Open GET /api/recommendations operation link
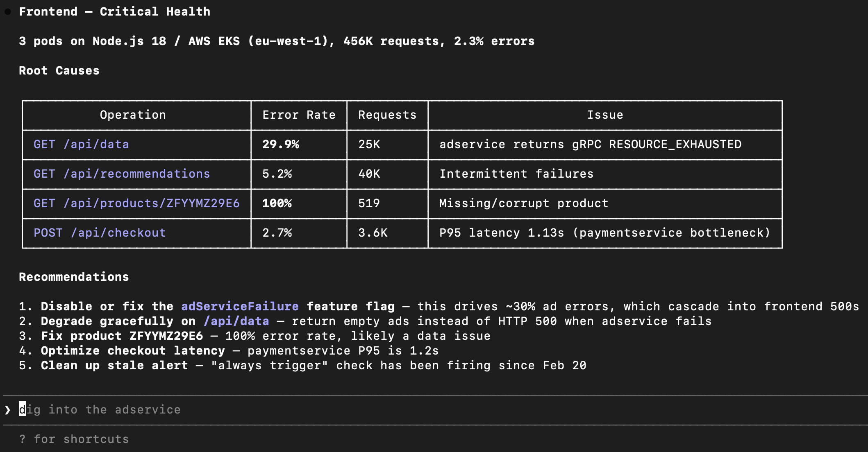This screenshot has width=868, height=452. coord(122,174)
